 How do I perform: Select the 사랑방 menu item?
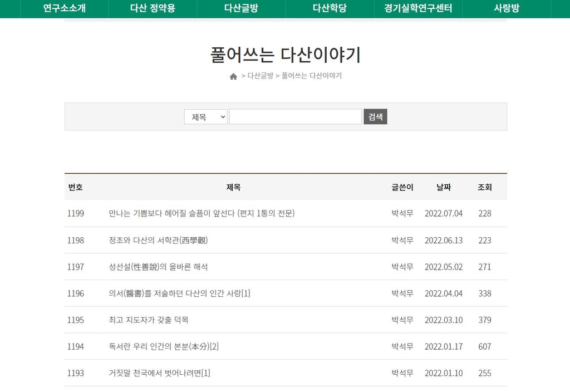(x=507, y=8)
